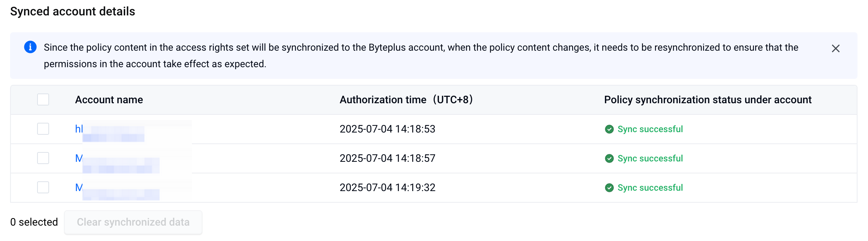Viewport: 868px width, 241px height.
Task: Click green check icon for 14:18:53 row
Action: coord(609,129)
